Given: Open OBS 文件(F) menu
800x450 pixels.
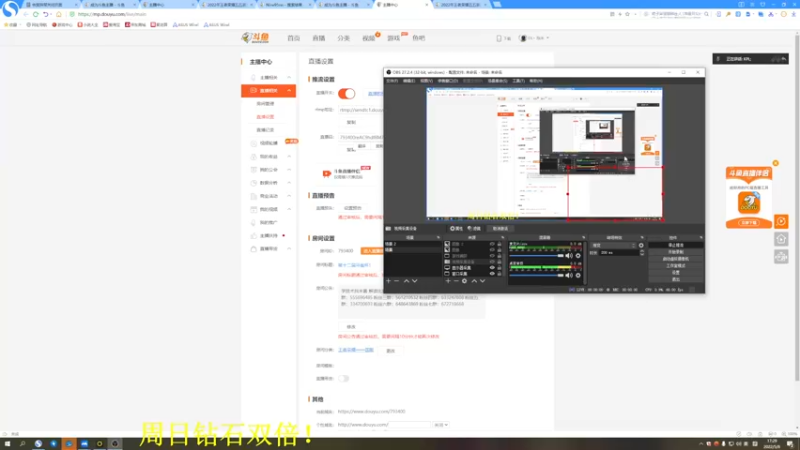Looking at the screenshot, I should pos(392,81).
